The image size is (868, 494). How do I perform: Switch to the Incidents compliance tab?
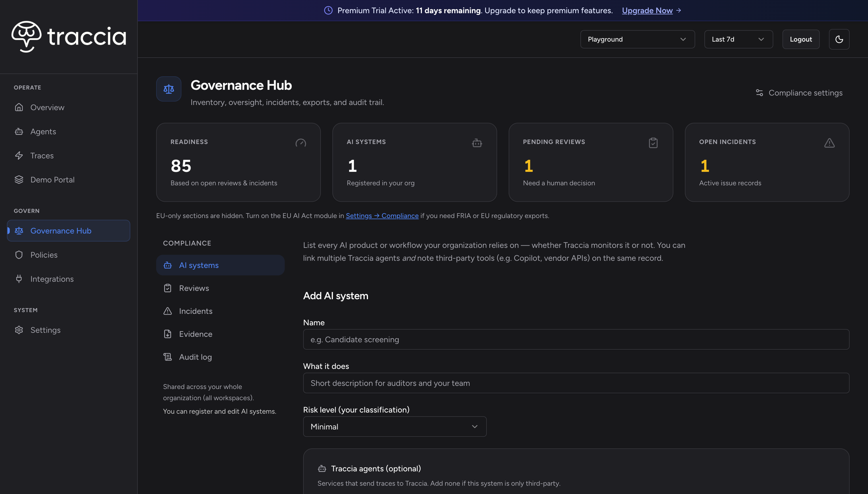click(x=220, y=311)
